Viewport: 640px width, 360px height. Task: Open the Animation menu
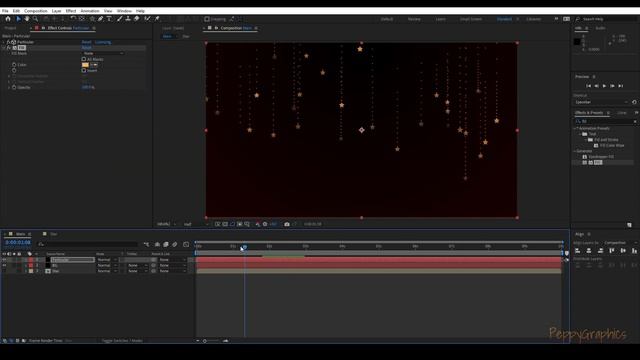click(x=90, y=11)
